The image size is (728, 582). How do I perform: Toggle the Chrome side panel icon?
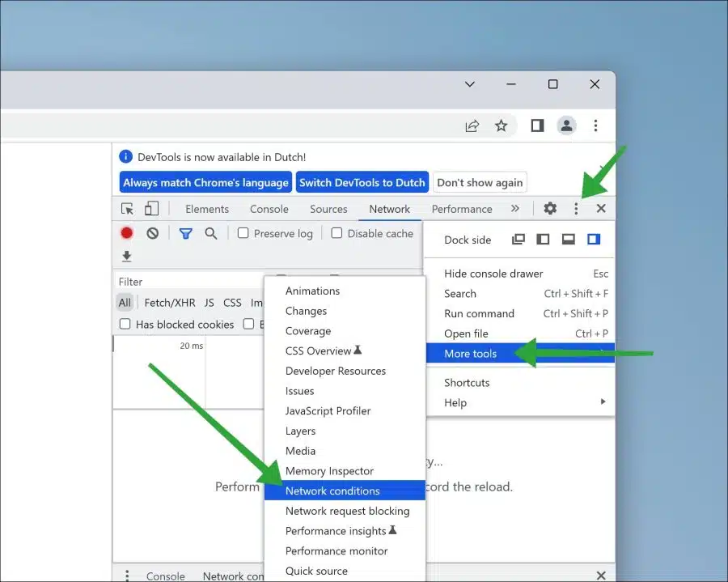pyautogui.click(x=538, y=125)
